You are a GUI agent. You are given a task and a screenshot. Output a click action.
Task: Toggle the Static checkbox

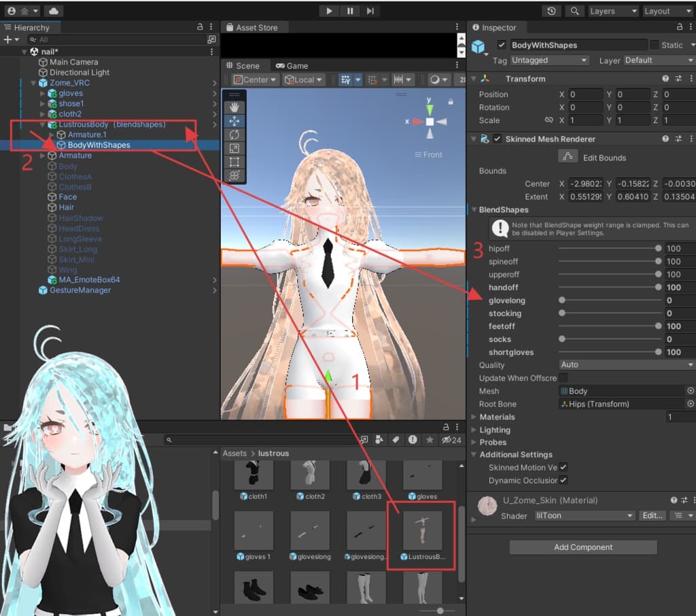(x=655, y=45)
